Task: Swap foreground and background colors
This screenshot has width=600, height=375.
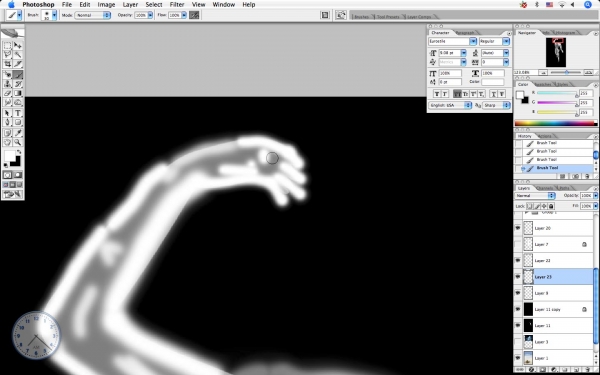Action: coord(19,152)
